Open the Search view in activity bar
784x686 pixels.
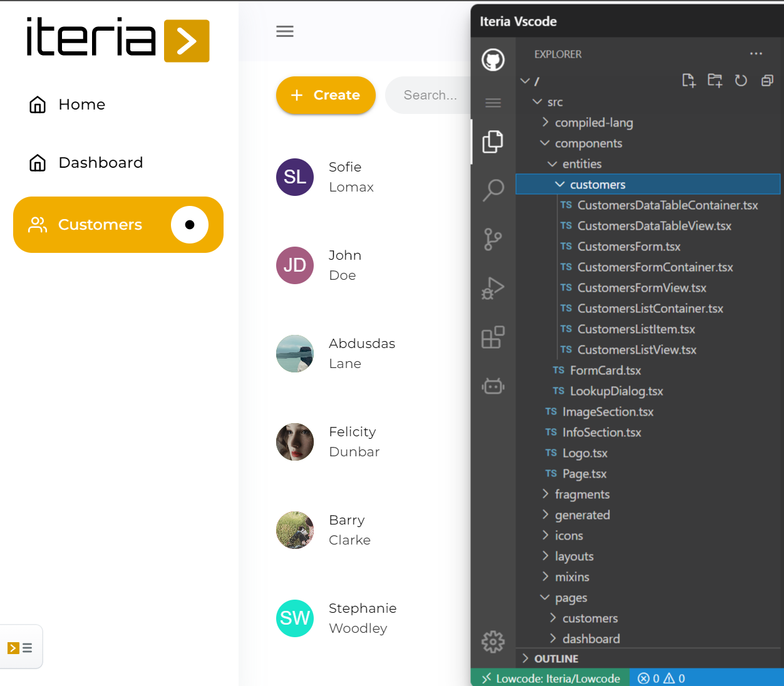coord(493,190)
